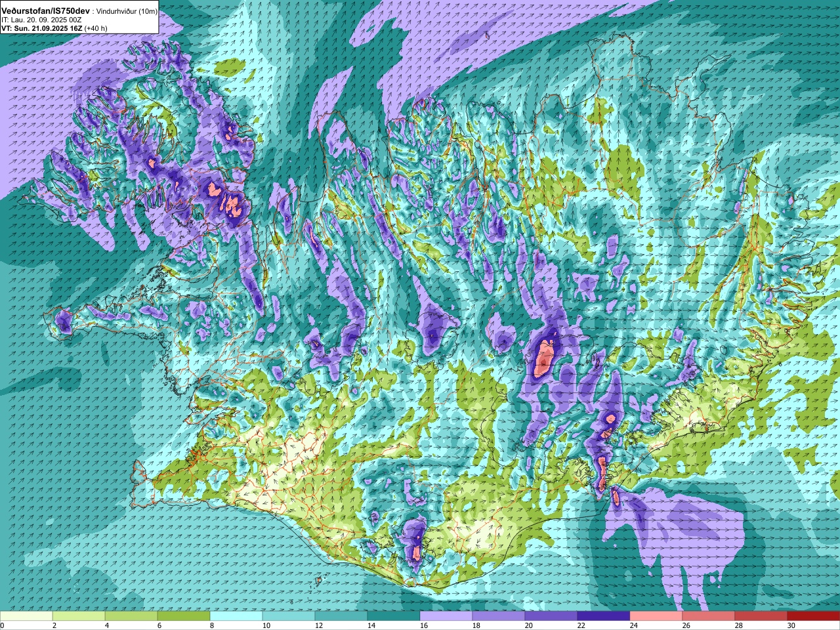Click the legend number 18
Viewport: 840px width, 630px height.
476,625
